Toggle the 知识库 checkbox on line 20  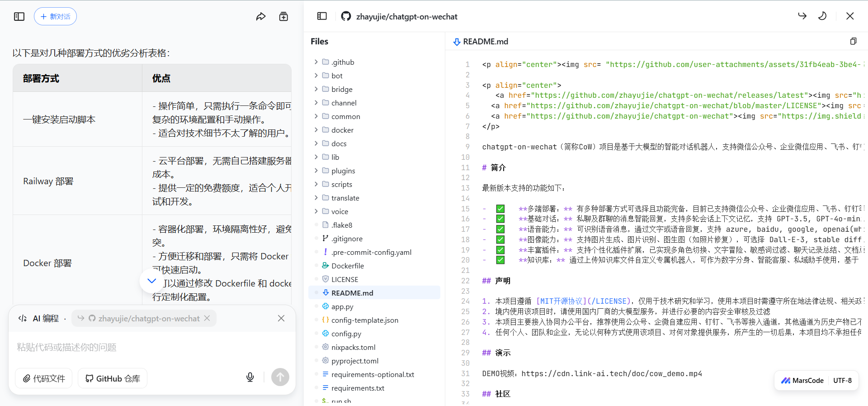coord(500,260)
